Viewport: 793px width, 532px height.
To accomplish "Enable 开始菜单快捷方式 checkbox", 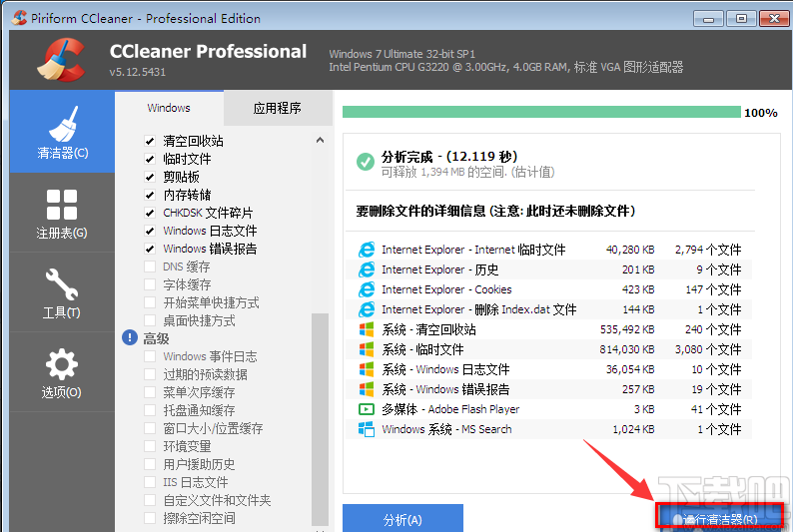I will [x=150, y=302].
